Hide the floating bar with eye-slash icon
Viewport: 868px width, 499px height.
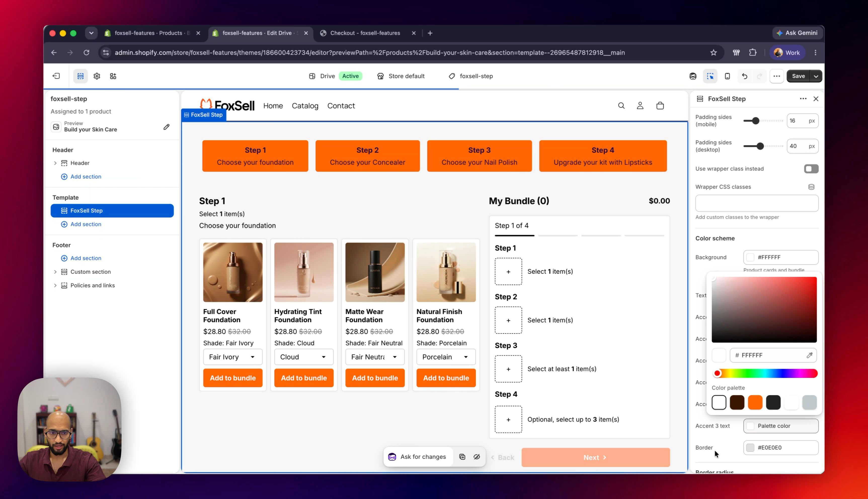click(477, 457)
